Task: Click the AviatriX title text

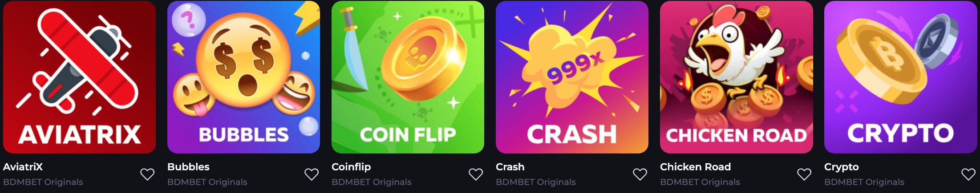Action: 23,167
